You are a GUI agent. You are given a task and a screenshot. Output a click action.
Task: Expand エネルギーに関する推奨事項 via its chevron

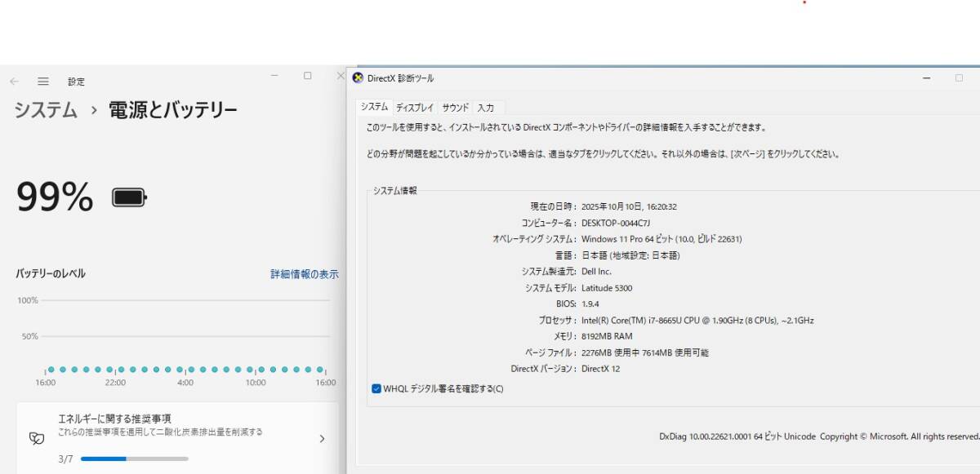[323, 438]
